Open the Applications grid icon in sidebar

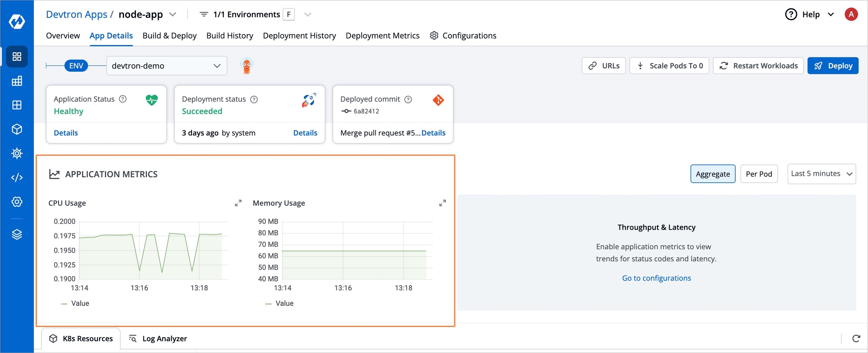pyautogui.click(x=17, y=57)
